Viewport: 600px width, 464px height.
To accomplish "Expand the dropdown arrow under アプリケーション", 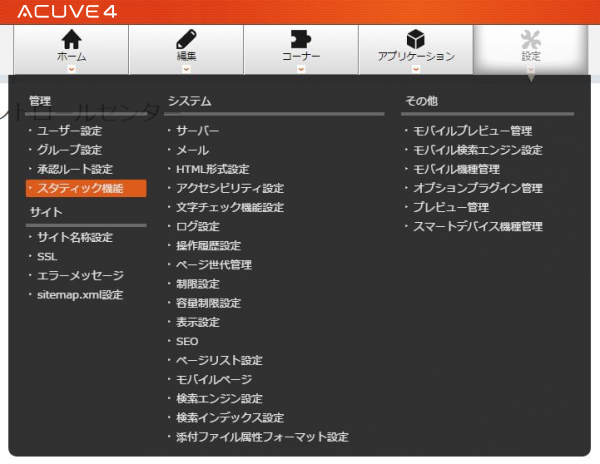I will pyautogui.click(x=416, y=69).
